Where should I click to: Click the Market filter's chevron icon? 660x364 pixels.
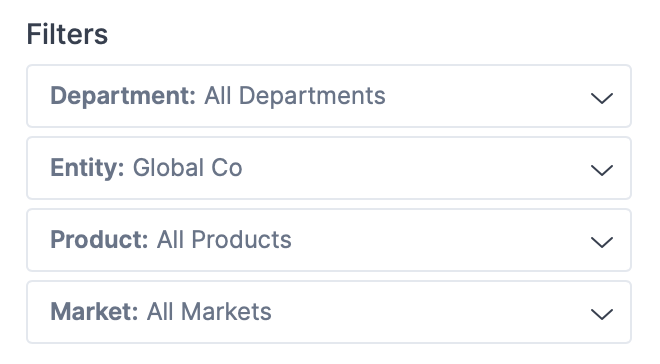(x=601, y=314)
